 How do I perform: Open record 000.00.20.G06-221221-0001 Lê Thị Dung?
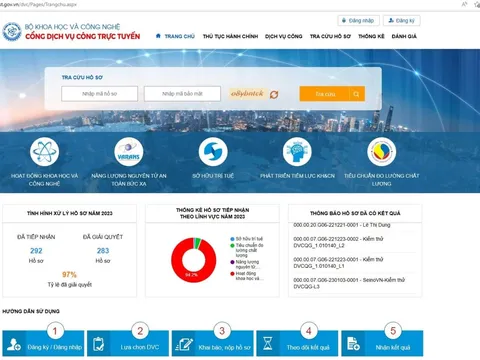point(342,225)
